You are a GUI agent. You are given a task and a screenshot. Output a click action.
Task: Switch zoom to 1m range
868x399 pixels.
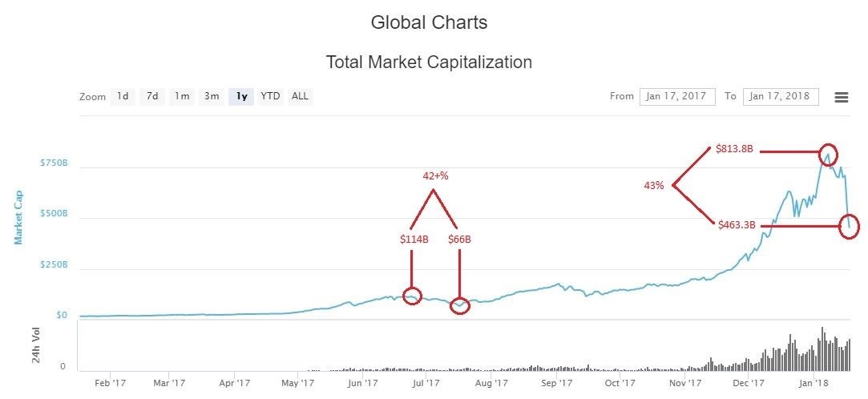[182, 96]
